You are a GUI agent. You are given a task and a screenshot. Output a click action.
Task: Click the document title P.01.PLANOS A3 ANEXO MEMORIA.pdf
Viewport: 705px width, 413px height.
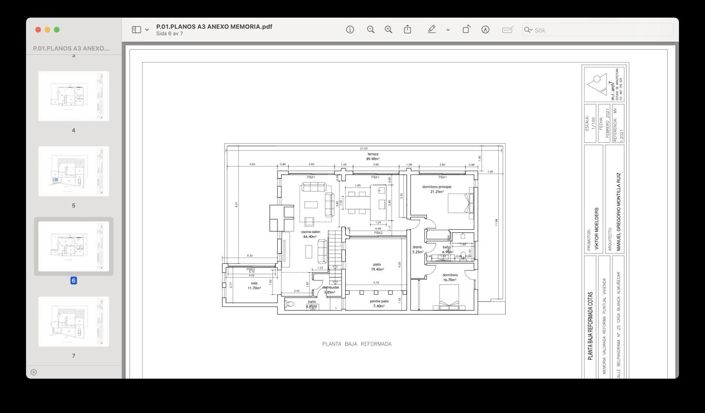pos(214,25)
